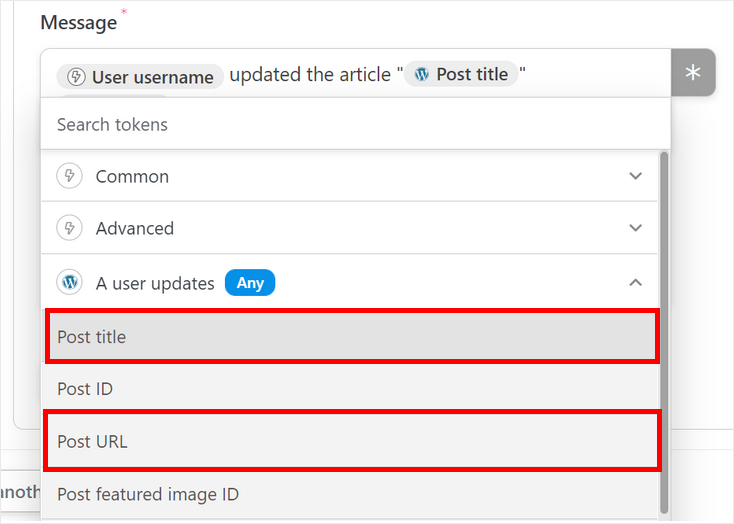Click the lightning icon beside Advanced
This screenshot has height=524, width=734.
pyautogui.click(x=70, y=228)
